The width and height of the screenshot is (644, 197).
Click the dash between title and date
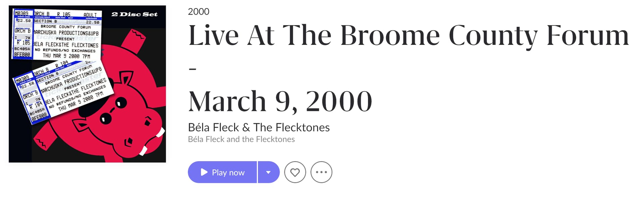[192, 69]
